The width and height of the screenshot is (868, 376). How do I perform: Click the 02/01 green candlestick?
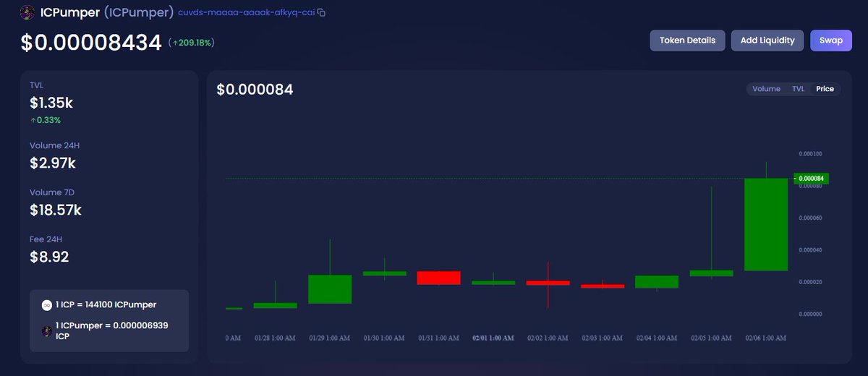(x=493, y=283)
